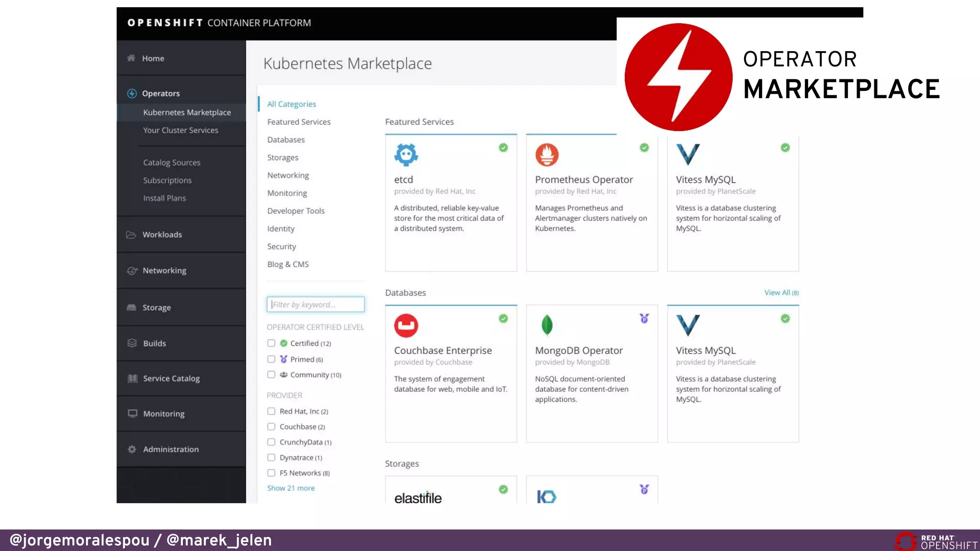Enable the Red Hat, Inc provider filter
This screenshot has height=551, width=980.
[271, 411]
